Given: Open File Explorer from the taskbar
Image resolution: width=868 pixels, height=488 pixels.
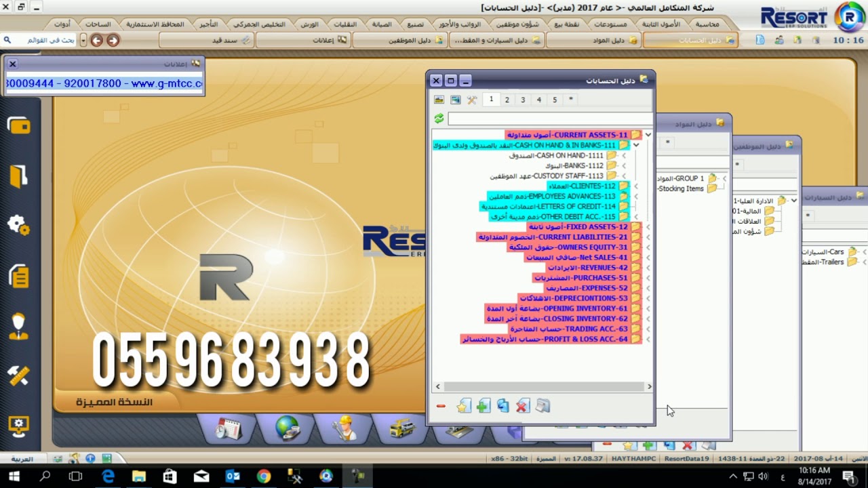Looking at the screenshot, I should coord(139,476).
